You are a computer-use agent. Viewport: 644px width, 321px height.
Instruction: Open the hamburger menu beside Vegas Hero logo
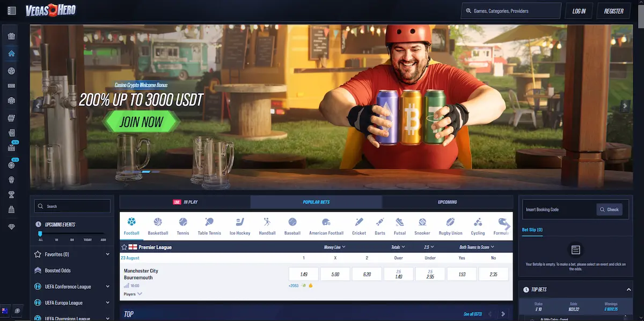pyautogui.click(x=12, y=11)
